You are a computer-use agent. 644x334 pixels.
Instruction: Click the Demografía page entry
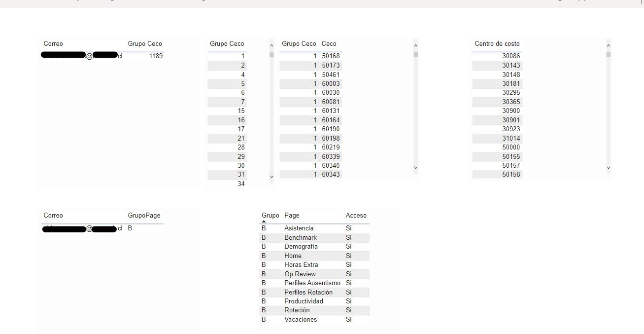(301, 247)
